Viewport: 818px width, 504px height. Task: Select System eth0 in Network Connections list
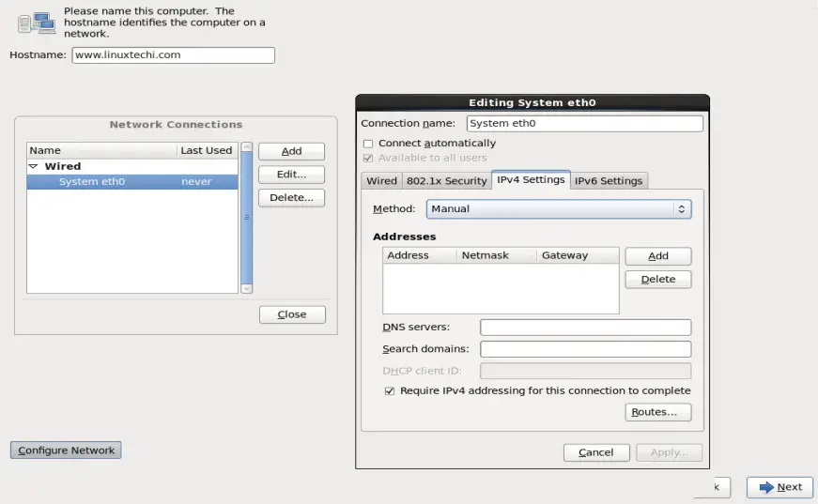[x=132, y=182]
